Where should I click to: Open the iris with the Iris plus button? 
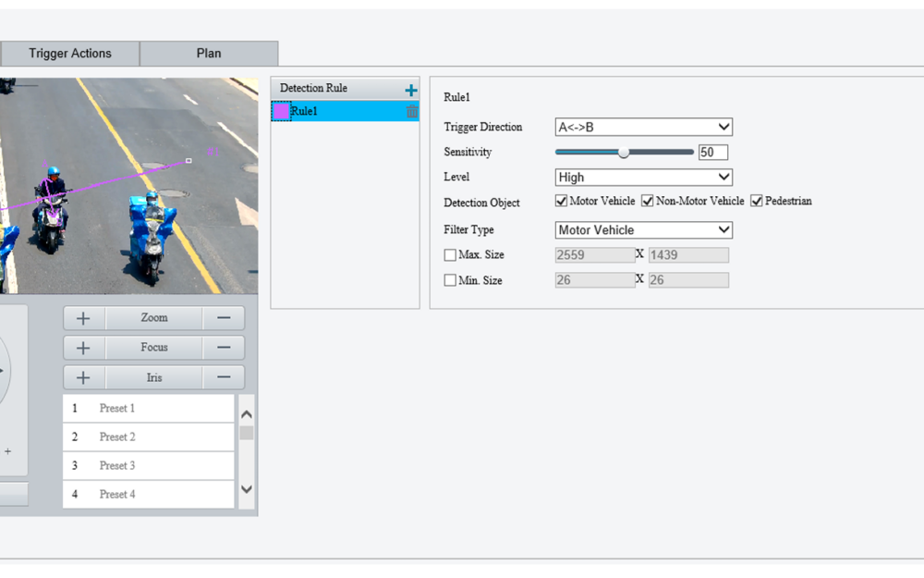pyautogui.click(x=84, y=377)
